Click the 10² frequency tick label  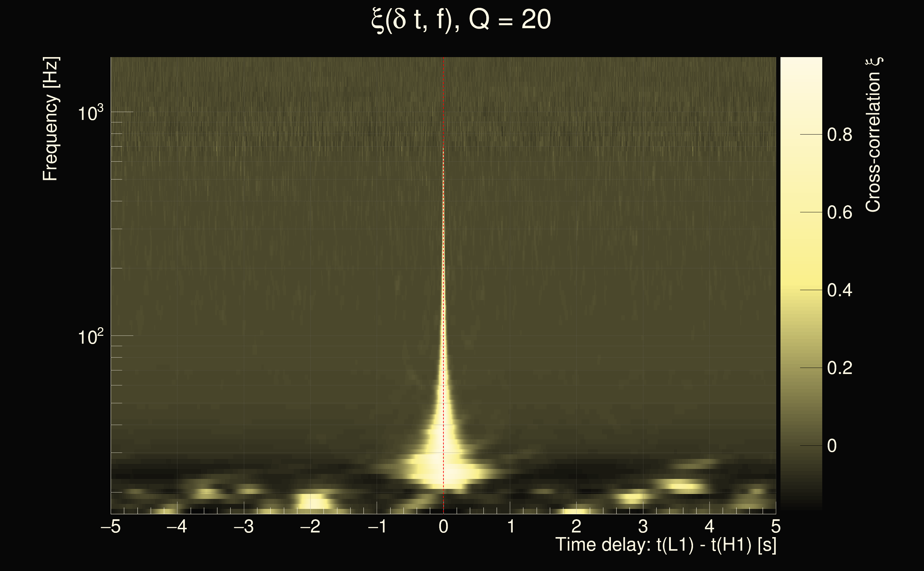(90, 337)
